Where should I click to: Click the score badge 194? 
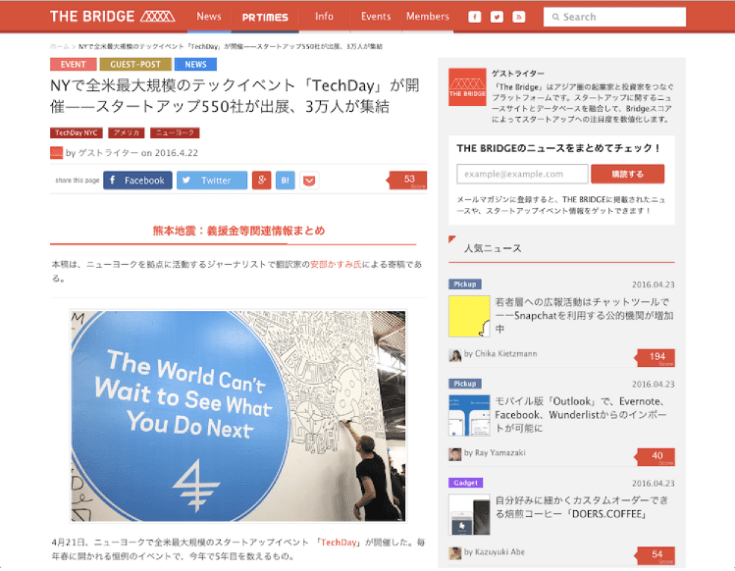tap(654, 358)
